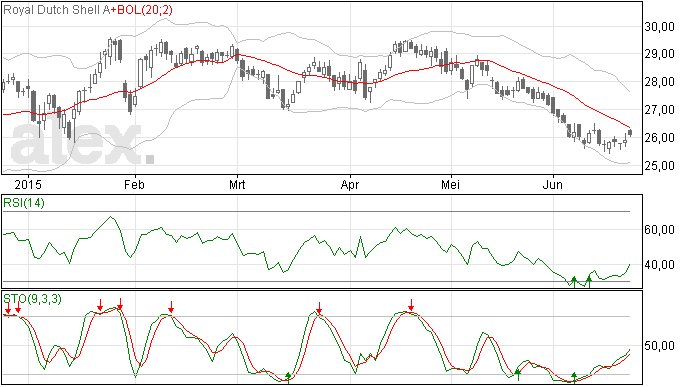Select the 40,00 RSI axis value

(659, 265)
